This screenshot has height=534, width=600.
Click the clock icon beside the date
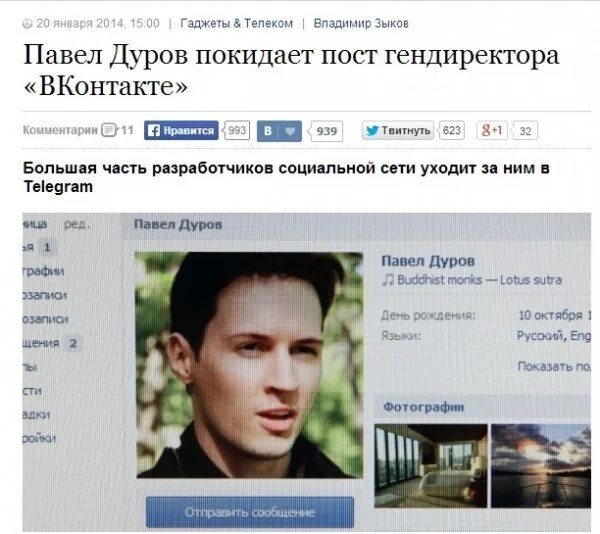click(28, 24)
